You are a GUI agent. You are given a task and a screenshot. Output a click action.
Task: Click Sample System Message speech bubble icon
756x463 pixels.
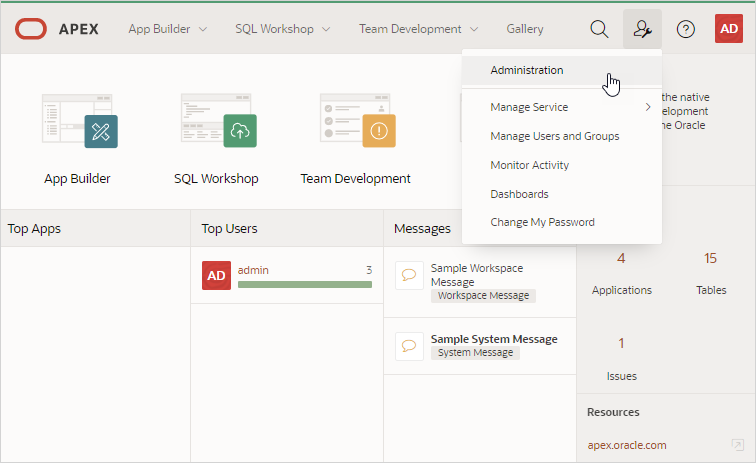(x=409, y=346)
